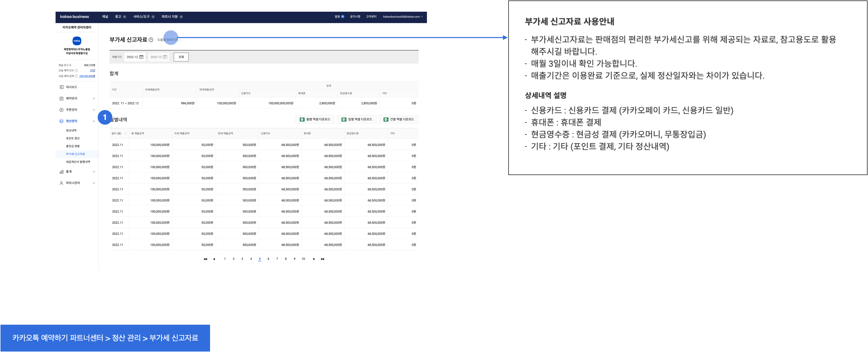
Task: Go to the first page arrow
Action: 205,259
